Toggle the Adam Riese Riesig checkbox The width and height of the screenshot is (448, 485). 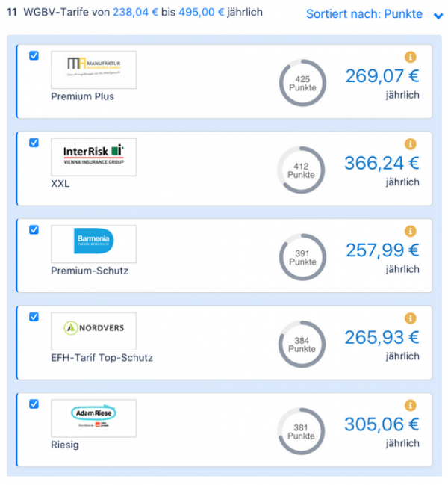(34, 404)
